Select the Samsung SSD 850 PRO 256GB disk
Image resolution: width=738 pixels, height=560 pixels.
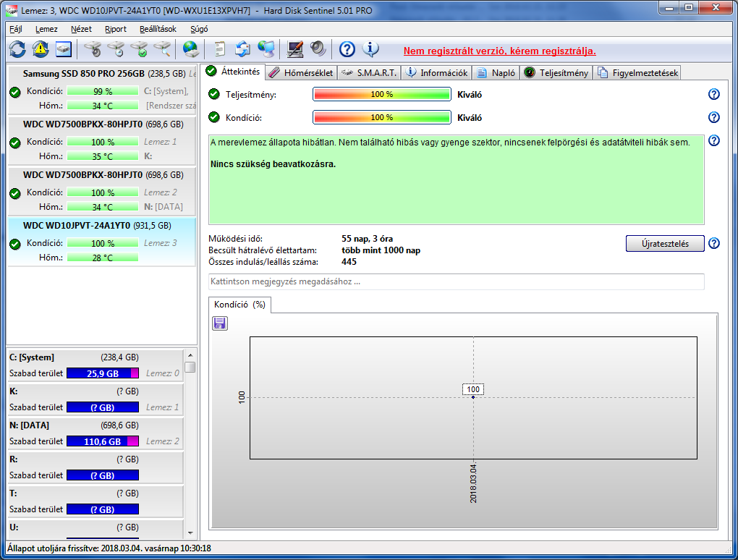(102, 90)
